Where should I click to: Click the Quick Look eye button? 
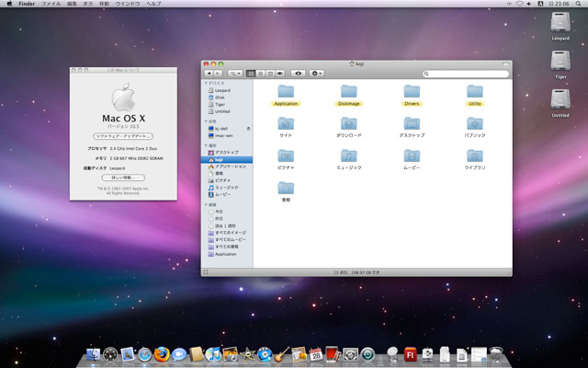299,73
